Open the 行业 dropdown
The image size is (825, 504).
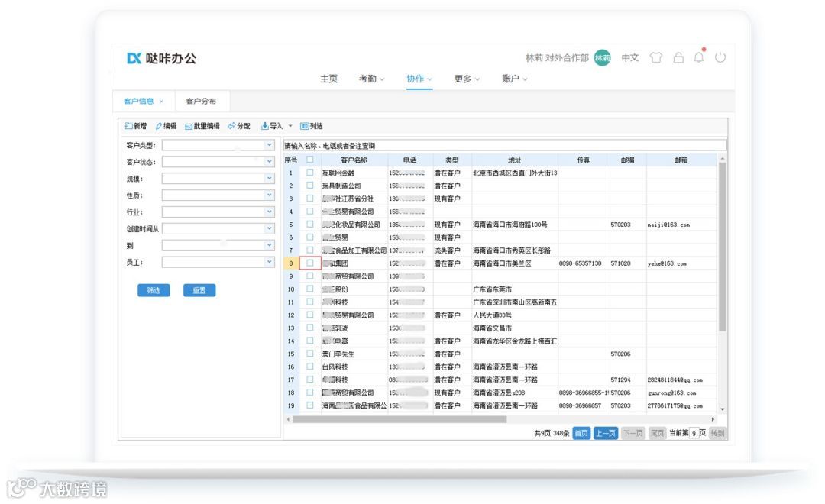pos(270,212)
